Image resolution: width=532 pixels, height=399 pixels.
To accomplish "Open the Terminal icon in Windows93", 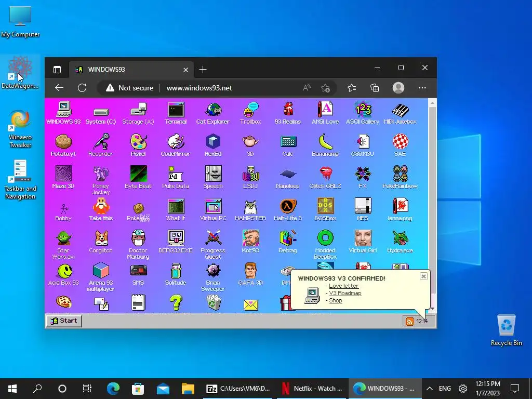I will [x=176, y=113].
